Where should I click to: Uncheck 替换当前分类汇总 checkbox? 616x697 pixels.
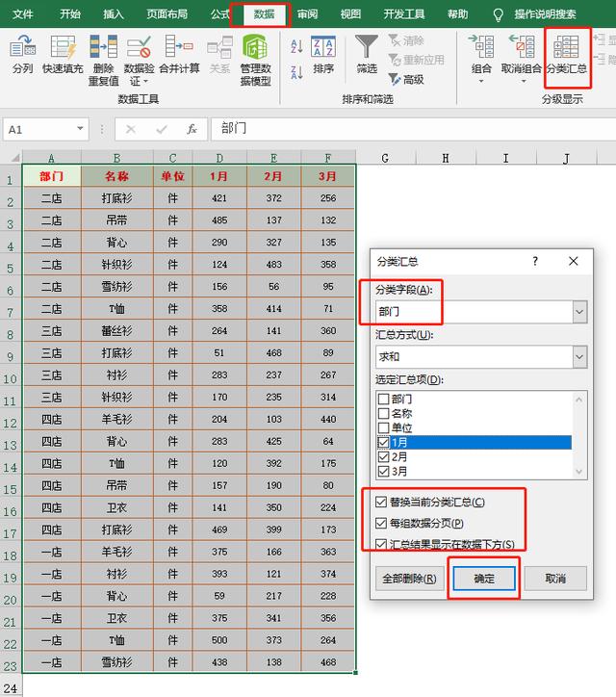tap(383, 502)
